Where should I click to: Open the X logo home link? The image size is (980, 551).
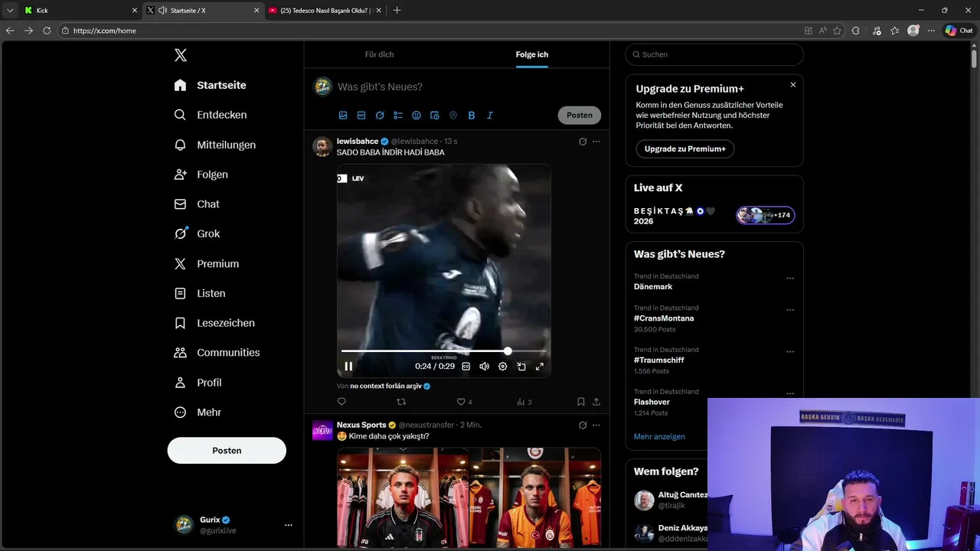[180, 55]
